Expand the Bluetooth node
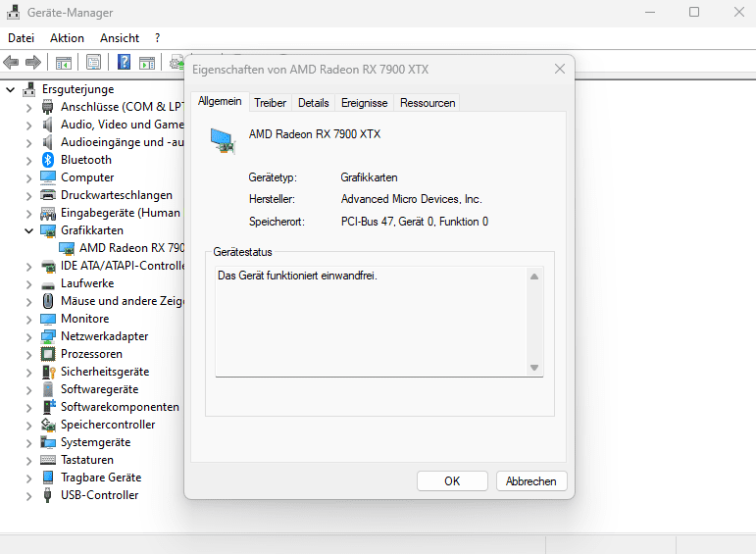Image resolution: width=756 pixels, height=554 pixels. (x=29, y=161)
